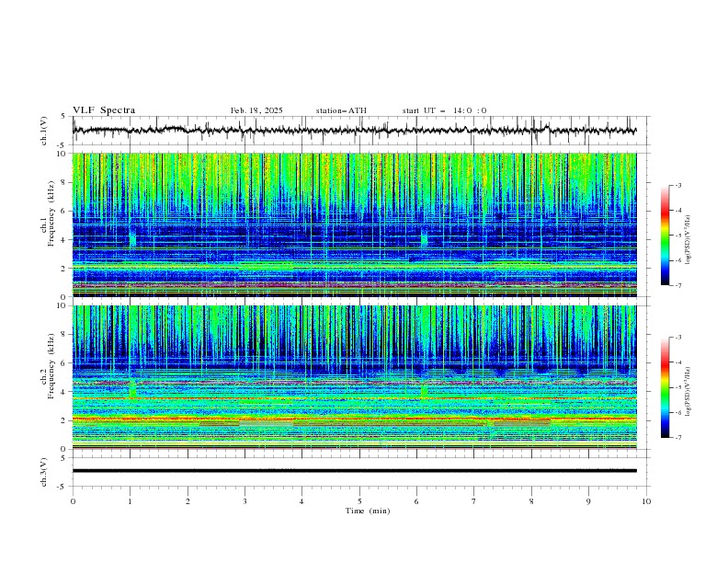
Task: Click the "ch.1(V)" axis label
Action: point(44,131)
